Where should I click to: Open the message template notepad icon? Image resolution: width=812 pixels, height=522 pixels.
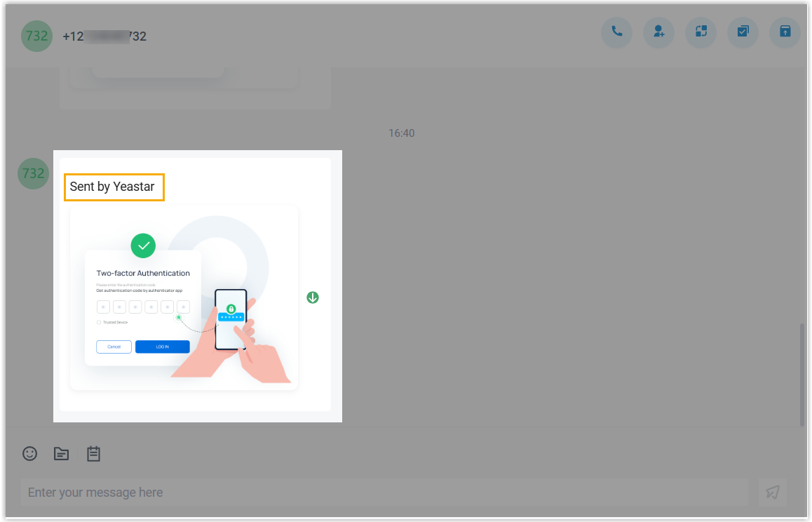[93, 454]
